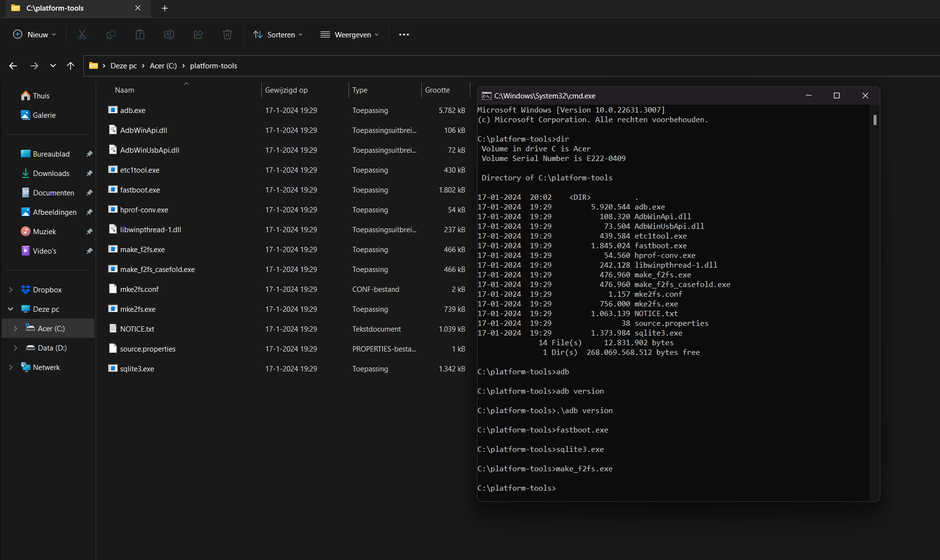Click Acer (C:) in the breadcrumb path
The height and width of the screenshot is (560, 940).
(163, 66)
